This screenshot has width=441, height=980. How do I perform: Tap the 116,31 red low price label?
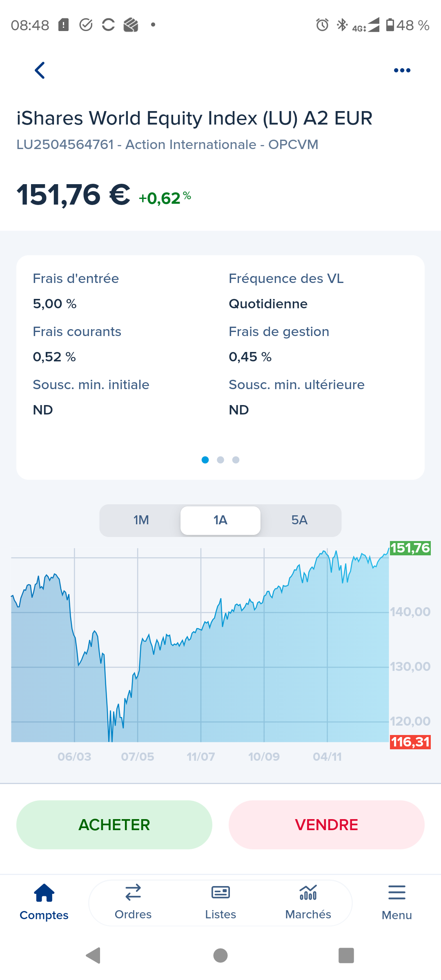(410, 742)
